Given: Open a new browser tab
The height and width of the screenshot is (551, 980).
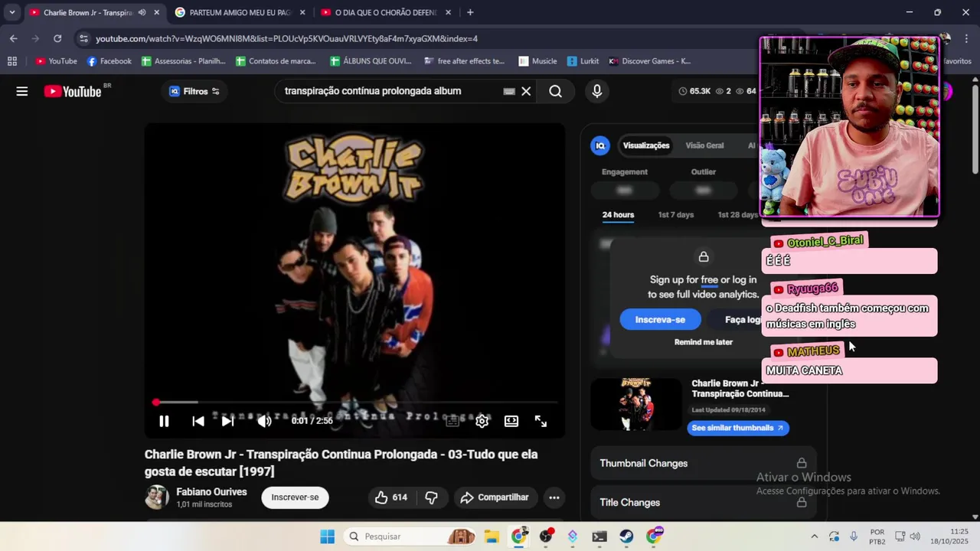Looking at the screenshot, I should 470,12.
